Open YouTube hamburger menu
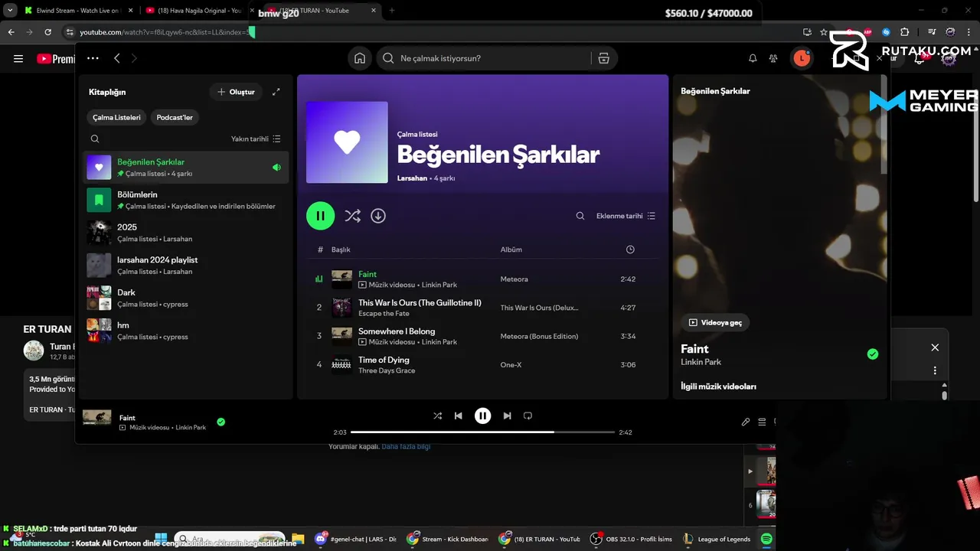The width and height of the screenshot is (980, 551). click(18, 58)
